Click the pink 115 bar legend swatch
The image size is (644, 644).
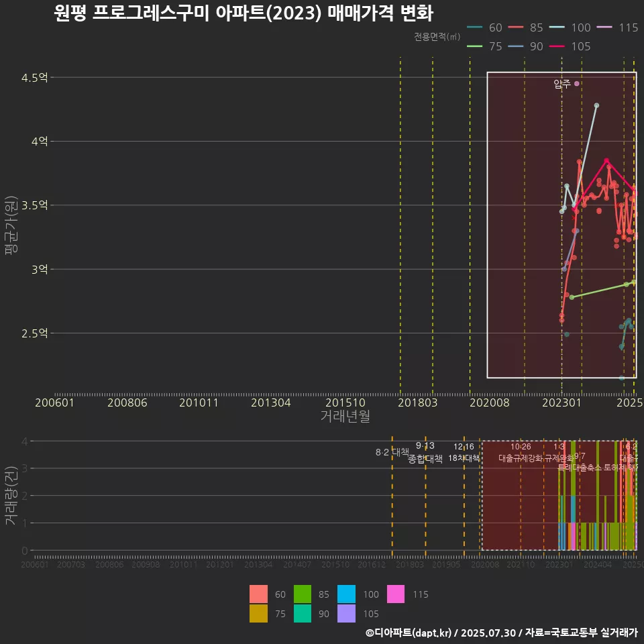(x=396, y=594)
